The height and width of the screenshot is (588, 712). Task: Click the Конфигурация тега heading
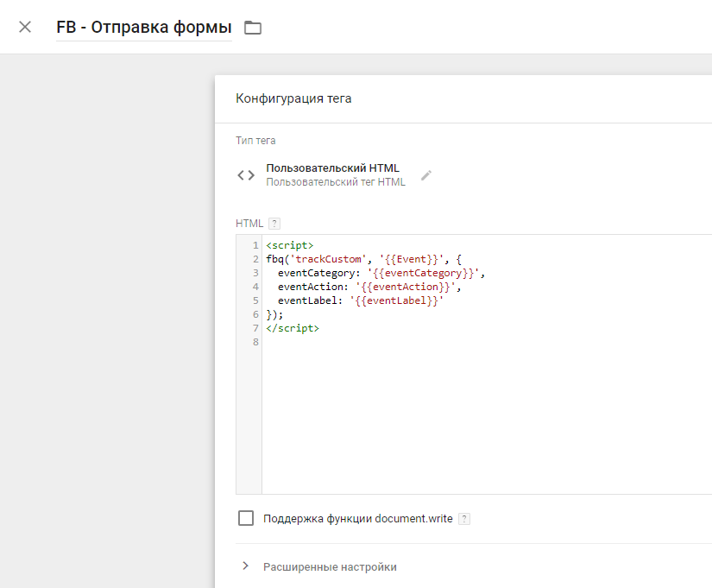(x=293, y=98)
